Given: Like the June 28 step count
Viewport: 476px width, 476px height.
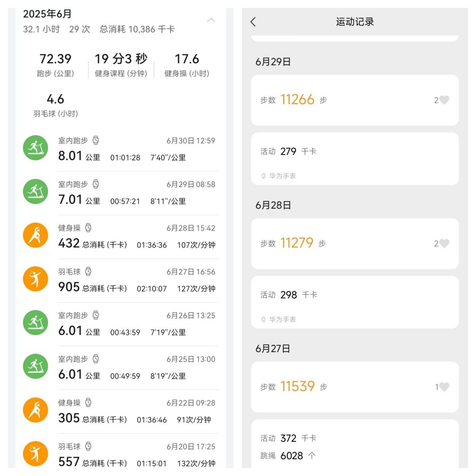Looking at the screenshot, I should tap(444, 244).
